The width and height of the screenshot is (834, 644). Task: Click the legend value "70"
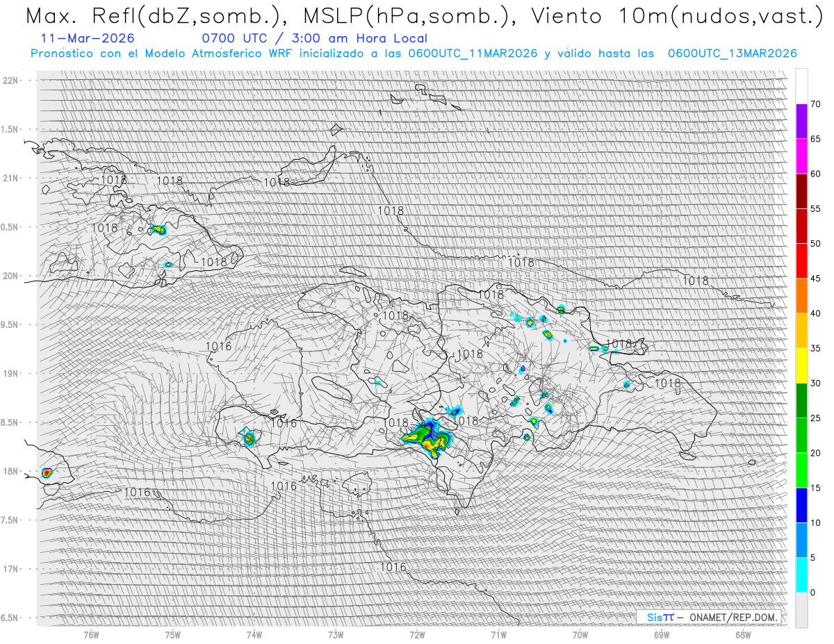click(815, 104)
